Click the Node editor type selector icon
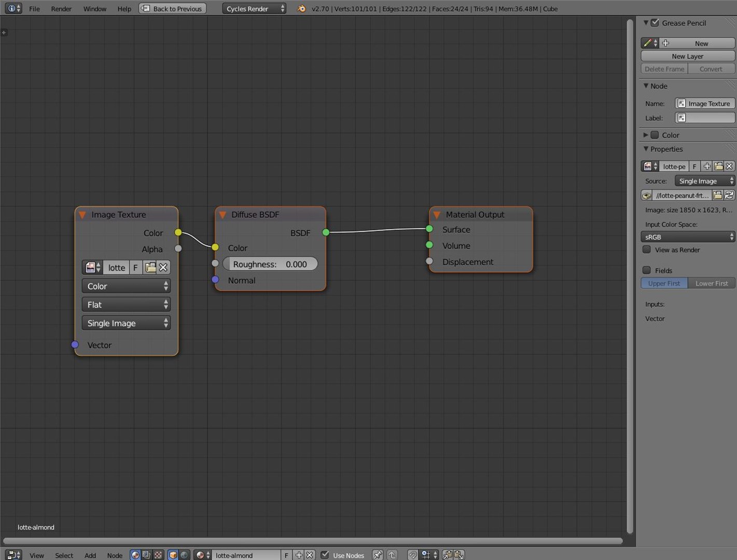 (14, 555)
